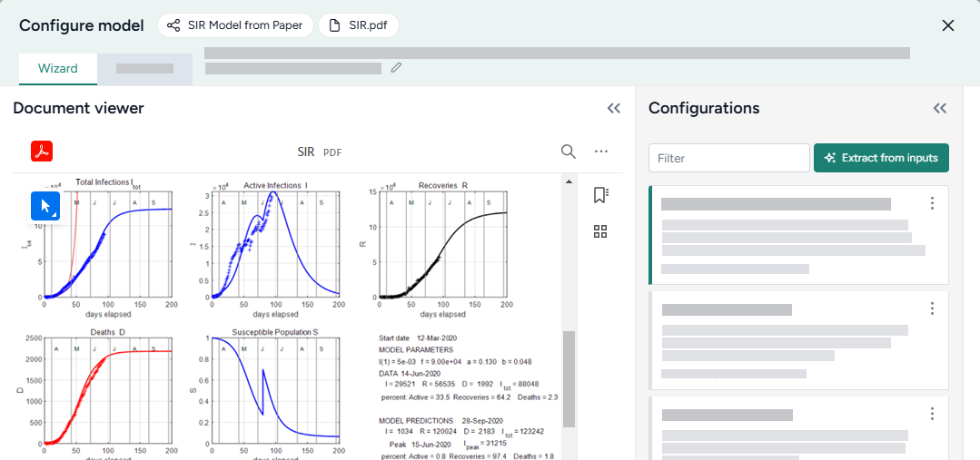The image size is (980, 460).
Task: Open the SIR Model from Paper chip
Action: coord(236,25)
